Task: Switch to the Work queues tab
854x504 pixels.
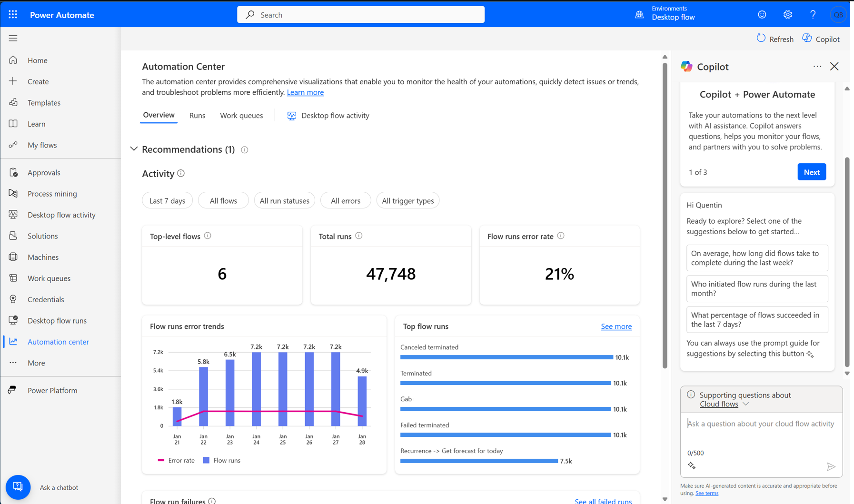Action: pyautogui.click(x=241, y=116)
